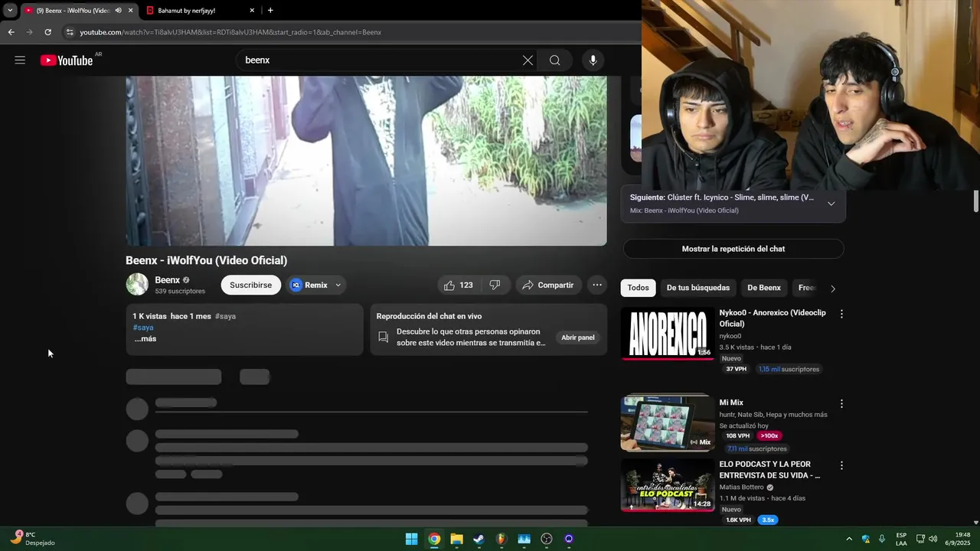Open a new browser tab with plus
980x551 pixels.
coord(270,11)
